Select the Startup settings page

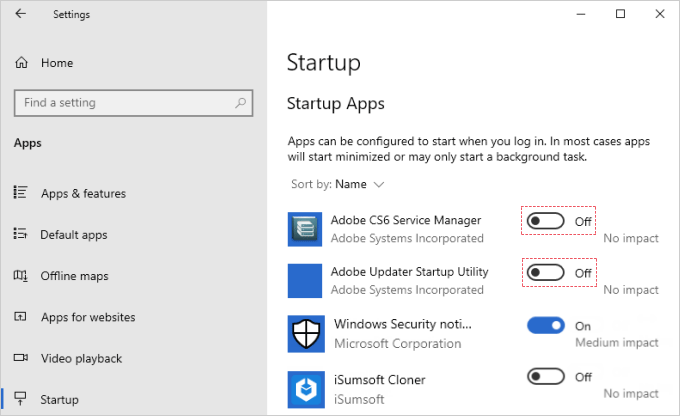click(59, 400)
